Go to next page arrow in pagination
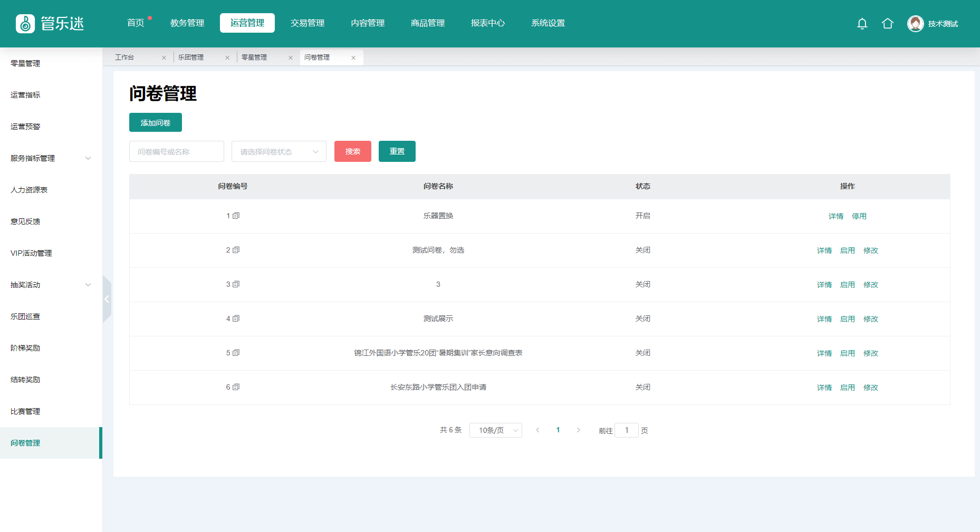980x532 pixels. point(578,430)
